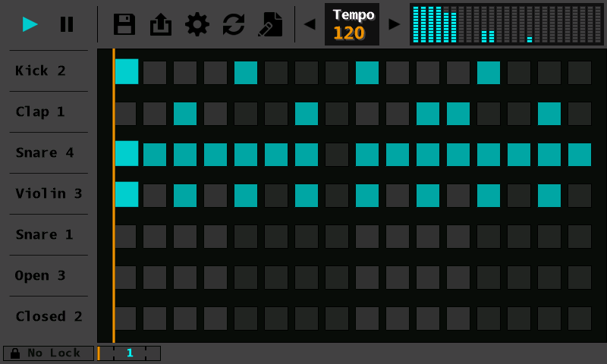Enable Open 3 step 4
Viewport: 607px width, 364px height.
pyautogui.click(x=215, y=278)
